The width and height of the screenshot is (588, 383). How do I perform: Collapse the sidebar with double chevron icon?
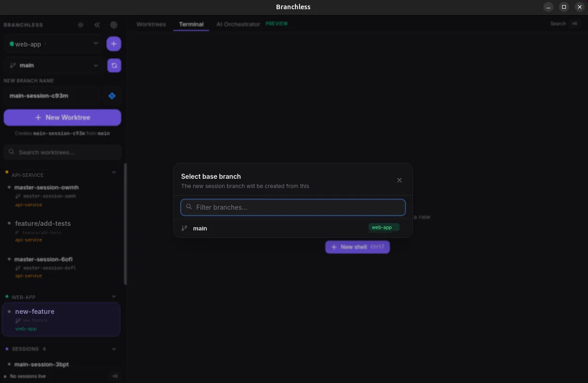[97, 25]
